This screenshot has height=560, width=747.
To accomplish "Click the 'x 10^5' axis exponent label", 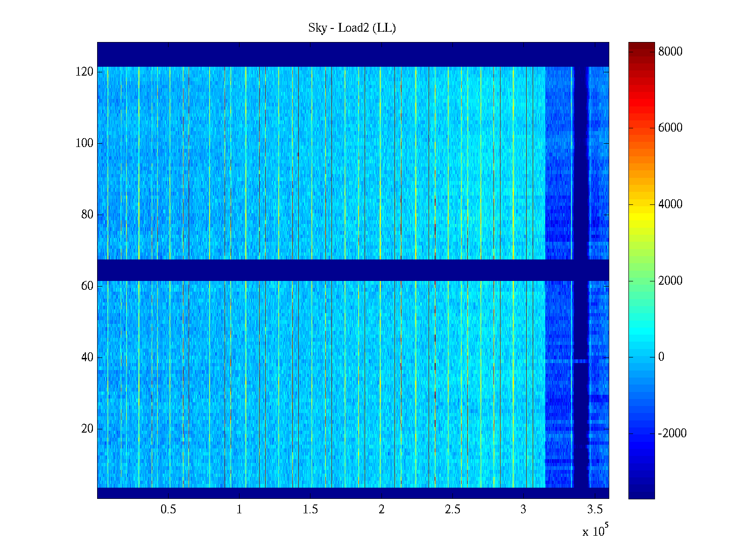I will click(x=595, y=531).
